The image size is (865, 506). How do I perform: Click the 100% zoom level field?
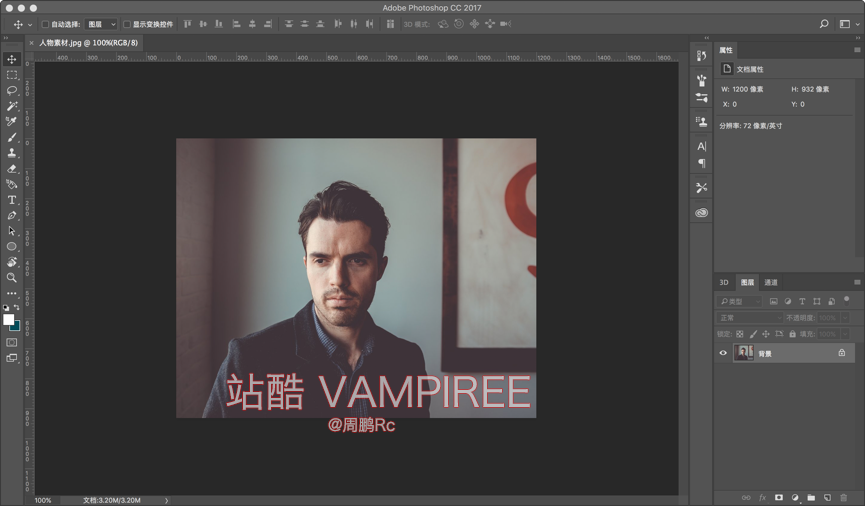click(43, 500)
